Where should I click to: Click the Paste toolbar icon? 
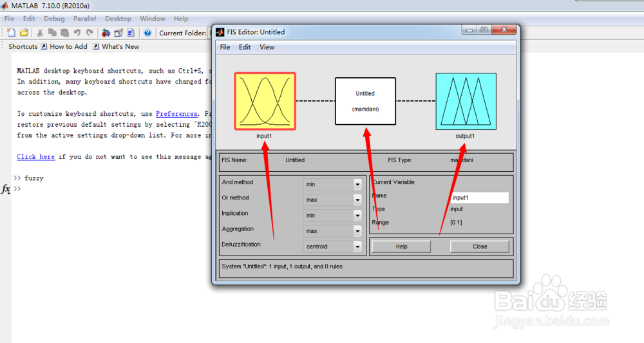pyautogui.click(x=64, y=33)
